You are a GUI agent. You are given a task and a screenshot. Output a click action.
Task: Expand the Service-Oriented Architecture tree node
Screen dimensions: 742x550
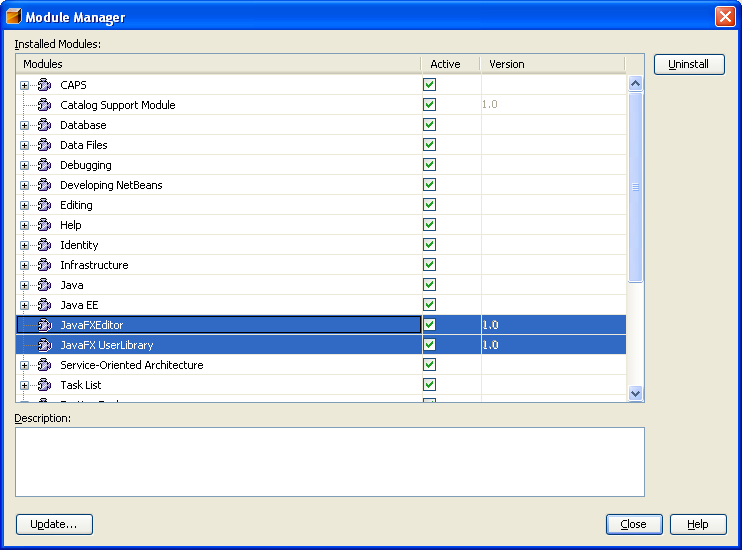point(24,365)
